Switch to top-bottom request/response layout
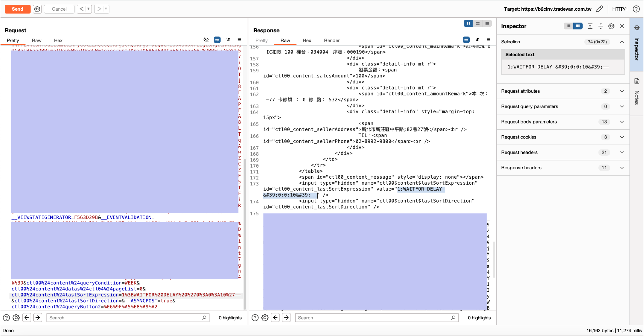Viewport: 644px width, 336px height. click(478, 23)
